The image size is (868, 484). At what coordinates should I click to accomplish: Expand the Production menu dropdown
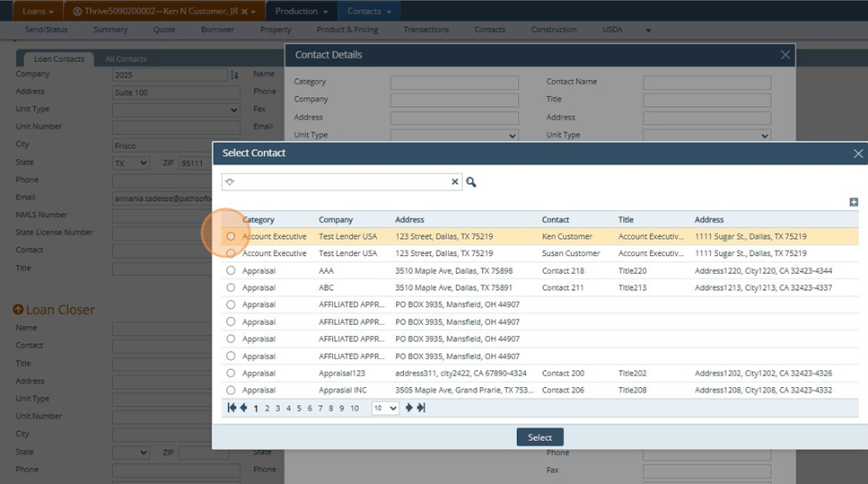(301, 11)
